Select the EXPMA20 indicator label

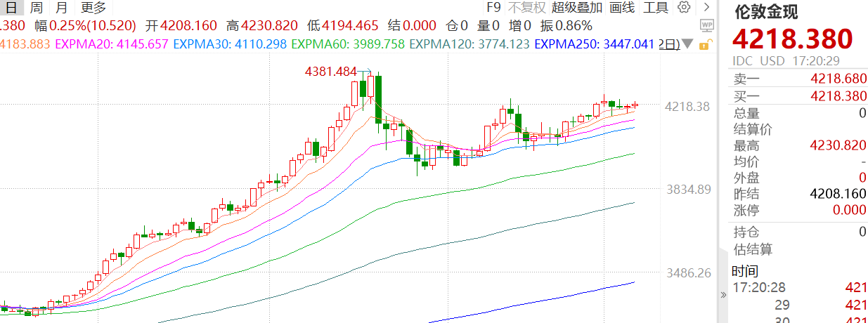111,44
